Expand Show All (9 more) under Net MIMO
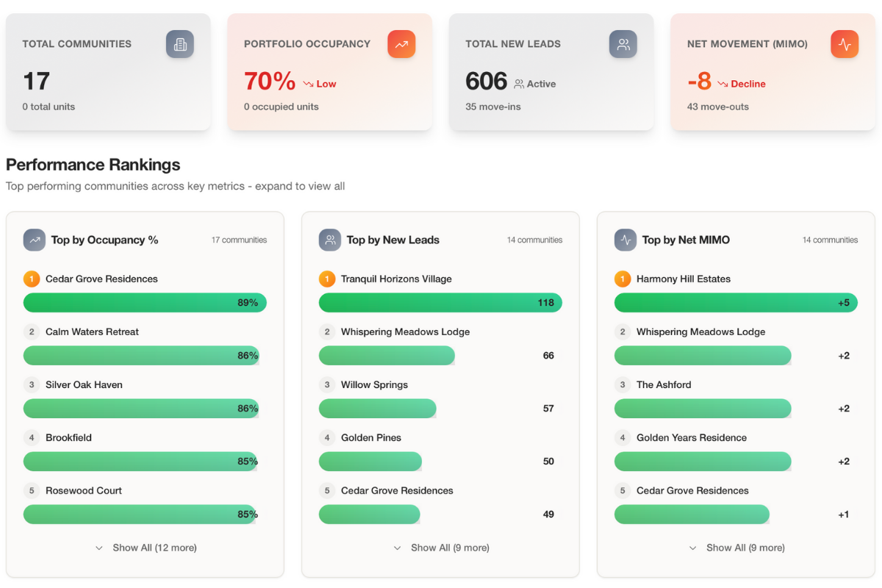This screenshot has width=882, height=588. (x=736, y=548)
